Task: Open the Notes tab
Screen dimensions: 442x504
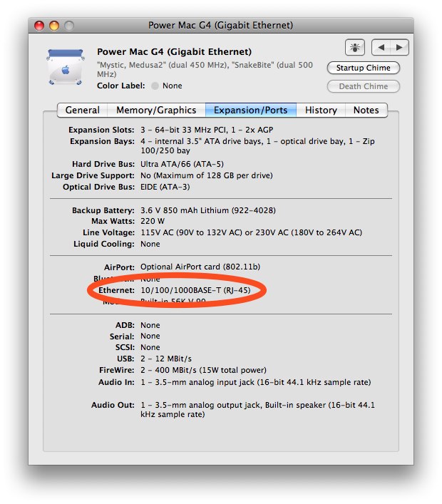Action: coord(366,110)
